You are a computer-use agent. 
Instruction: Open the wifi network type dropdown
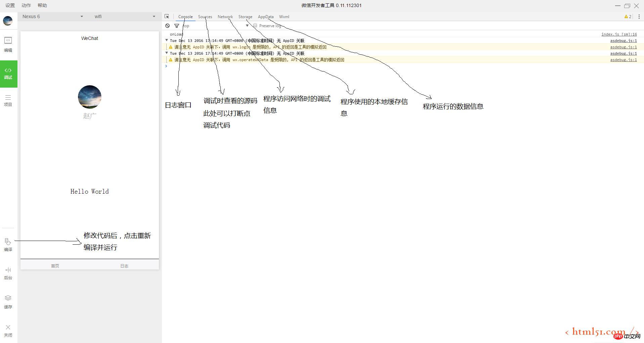click(125, 16)
